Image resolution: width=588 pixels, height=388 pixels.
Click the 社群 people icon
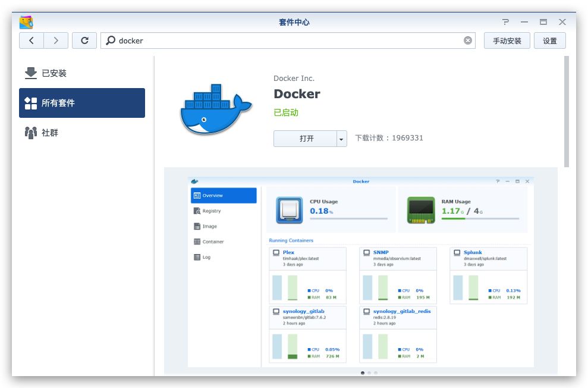pos(31,132)
